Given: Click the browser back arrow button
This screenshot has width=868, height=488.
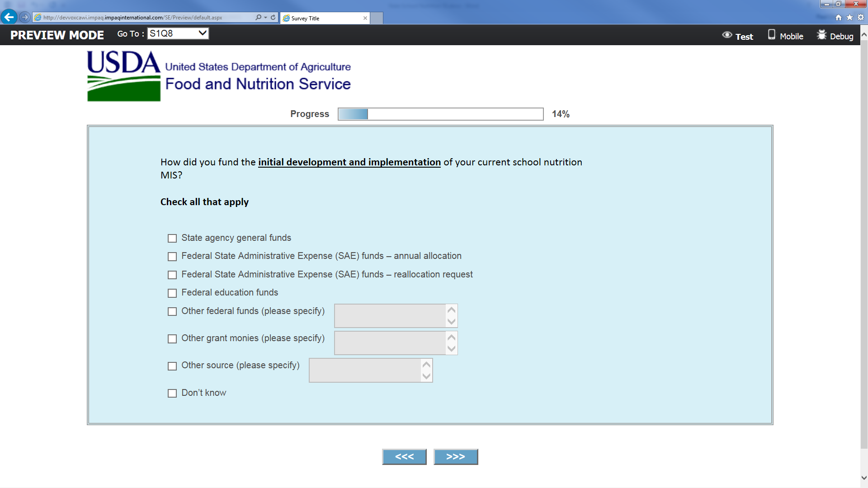Looking at the screenshot, I should point(9,17).
